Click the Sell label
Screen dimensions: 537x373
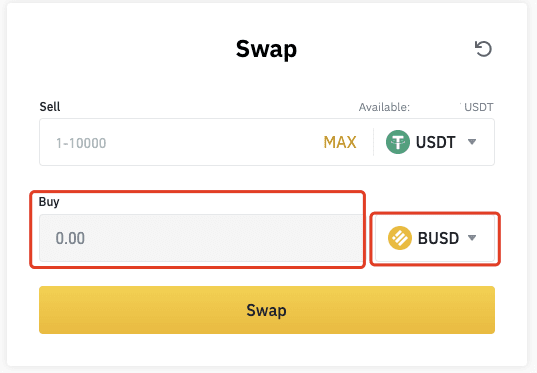tap(50, 107)
